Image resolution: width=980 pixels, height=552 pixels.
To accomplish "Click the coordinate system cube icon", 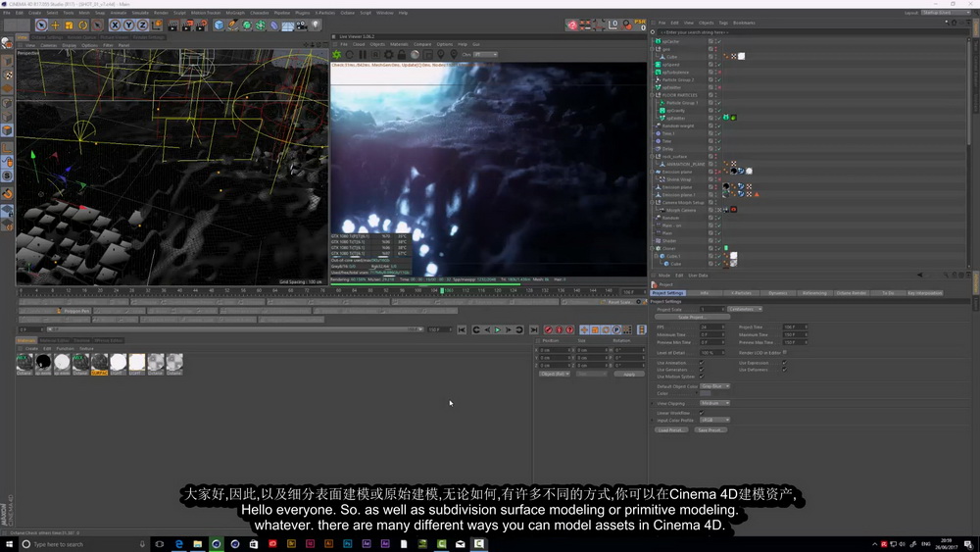I will pos(156,25).
